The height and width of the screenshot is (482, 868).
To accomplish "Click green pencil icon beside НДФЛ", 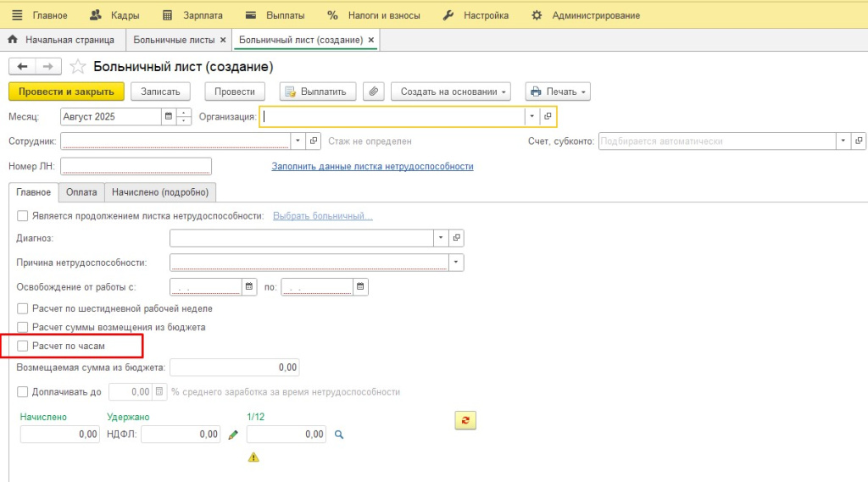I will [x=234, y=435].
